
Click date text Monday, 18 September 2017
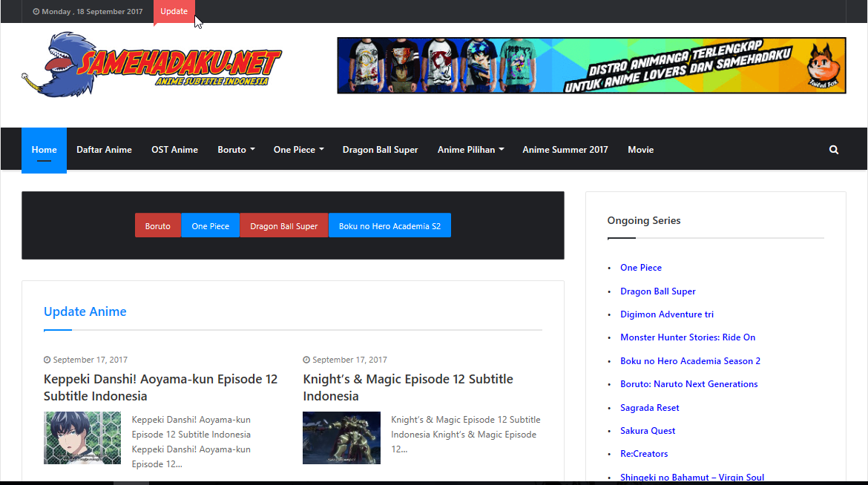[92, 12]
